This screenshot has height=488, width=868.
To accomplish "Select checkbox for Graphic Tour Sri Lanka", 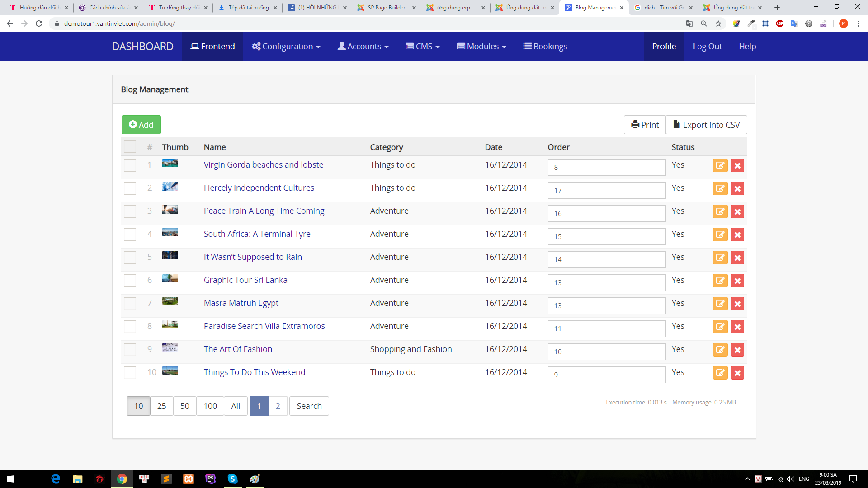I will click(130, 281).
